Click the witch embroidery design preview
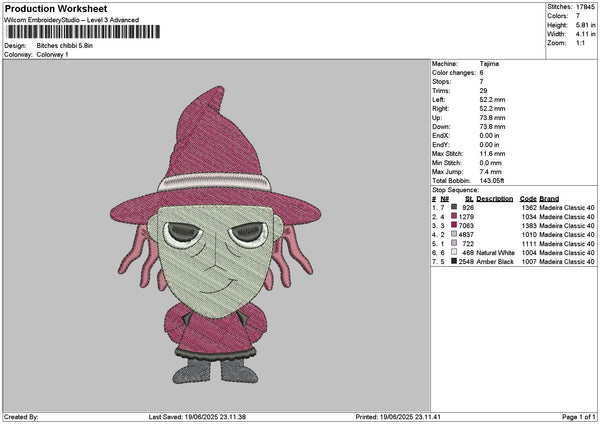Viewport: 600px width, 424px height. (215, 235)
